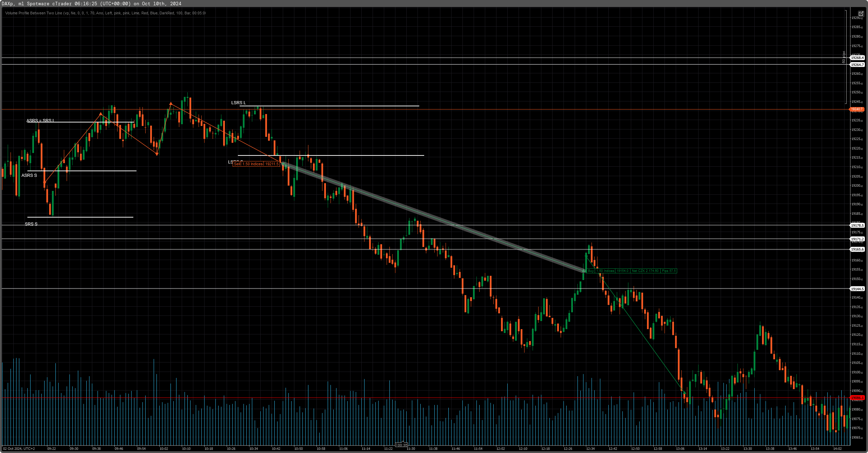Click the 19165.6 price line label

[857, 249]
